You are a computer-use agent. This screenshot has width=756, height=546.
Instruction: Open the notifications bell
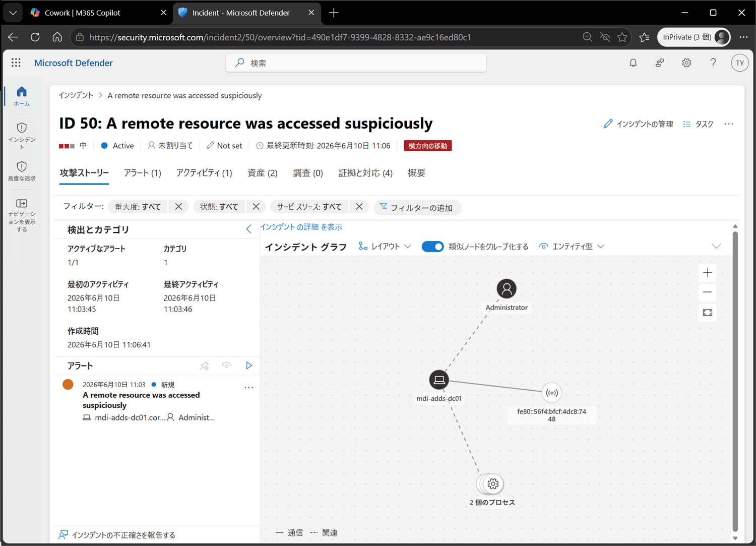(633, 63)
